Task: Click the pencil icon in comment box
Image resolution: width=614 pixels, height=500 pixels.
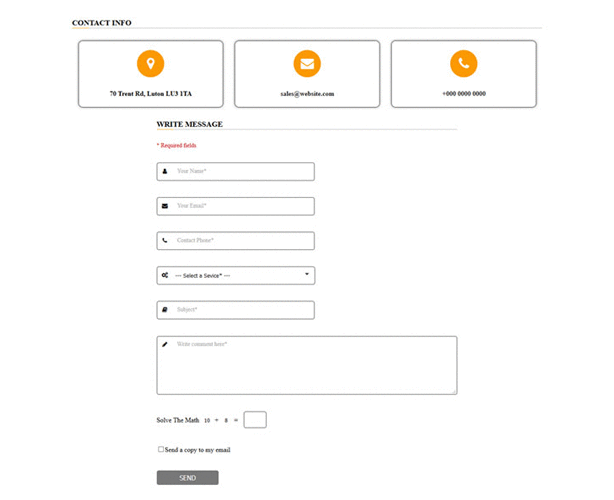Action: tap(165, 345)
